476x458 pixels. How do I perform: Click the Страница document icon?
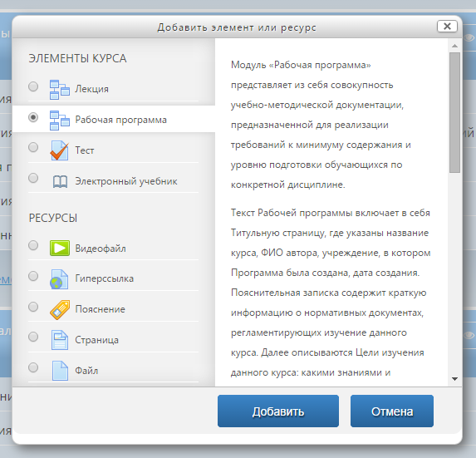point(60,340)
